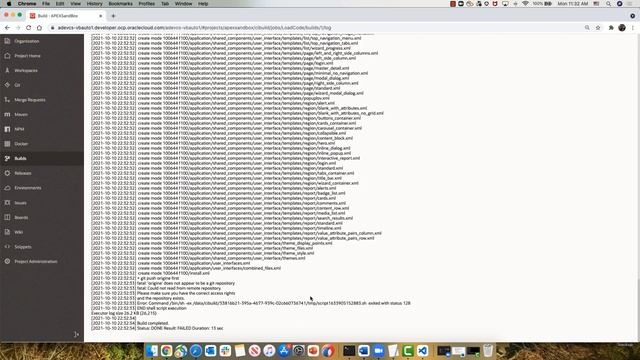Go forward in the browser
640x360 pixels.
coord(18,28)
